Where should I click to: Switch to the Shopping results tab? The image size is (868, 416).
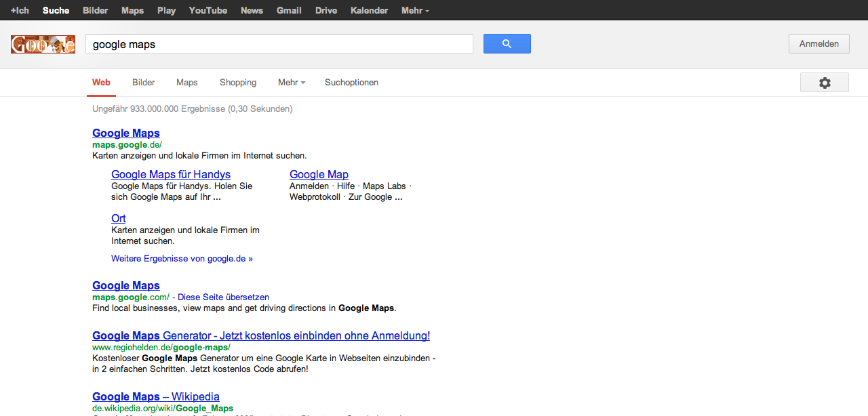point(238,83)
